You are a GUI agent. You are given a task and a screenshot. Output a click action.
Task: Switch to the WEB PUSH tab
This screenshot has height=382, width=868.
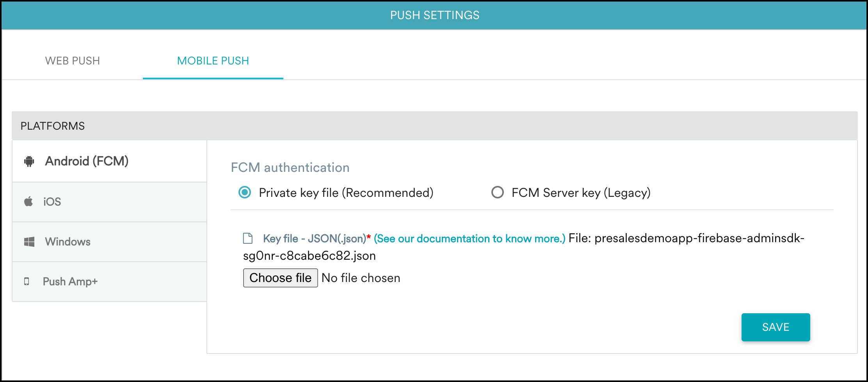coord(73,61)
